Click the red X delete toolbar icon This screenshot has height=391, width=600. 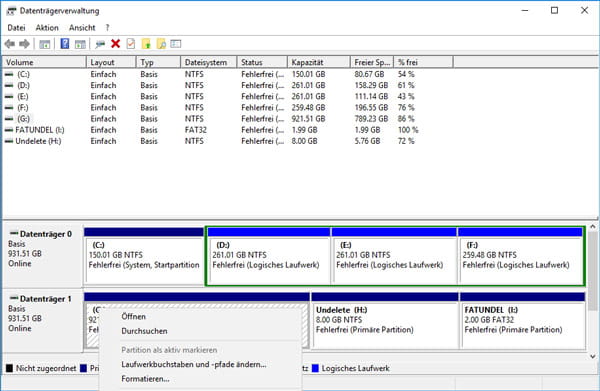(x=116, y=44)
